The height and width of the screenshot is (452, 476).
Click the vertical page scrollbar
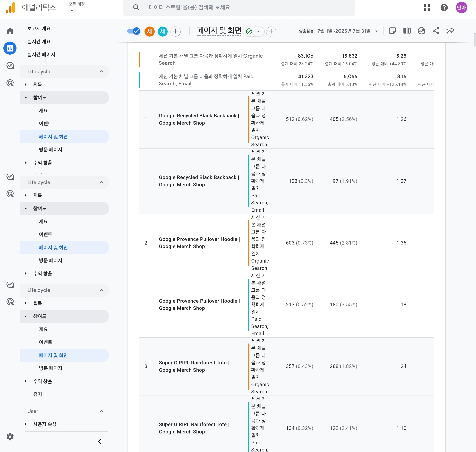474,40
